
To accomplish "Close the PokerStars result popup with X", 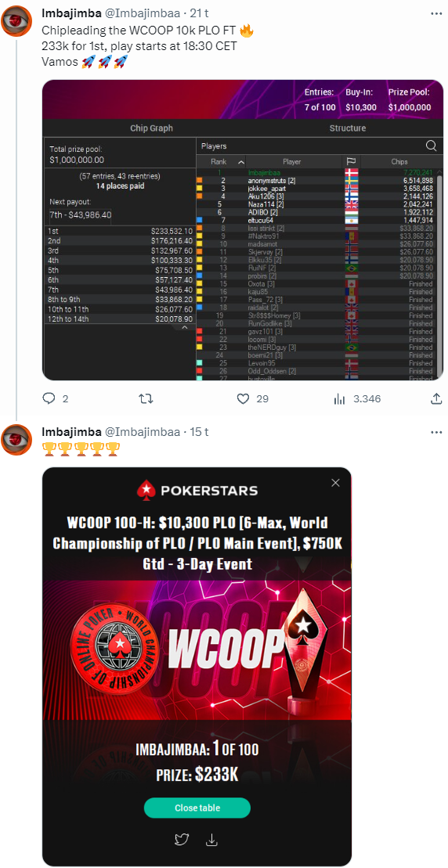I will (x=335, y=483).
